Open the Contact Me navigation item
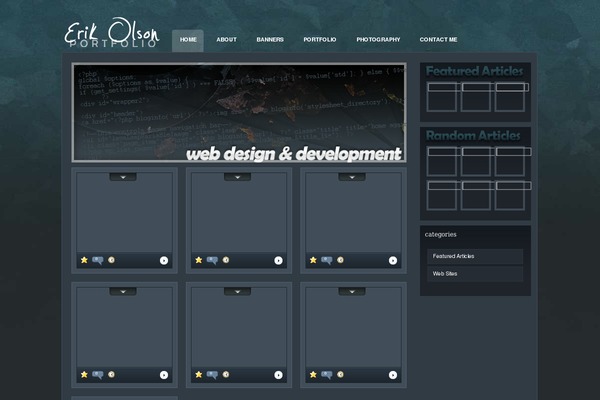The width and height of the screenshot is (600, 400). click(x=438, y=40)
